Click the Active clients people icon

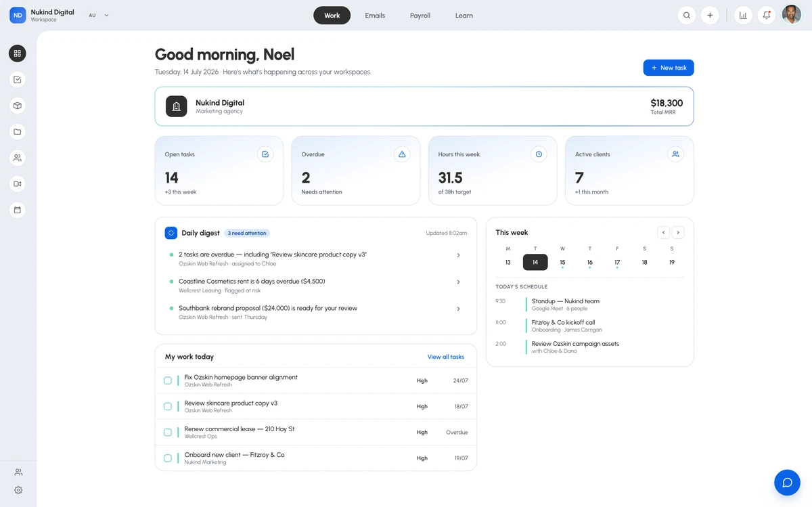click(x=675, y=154)
